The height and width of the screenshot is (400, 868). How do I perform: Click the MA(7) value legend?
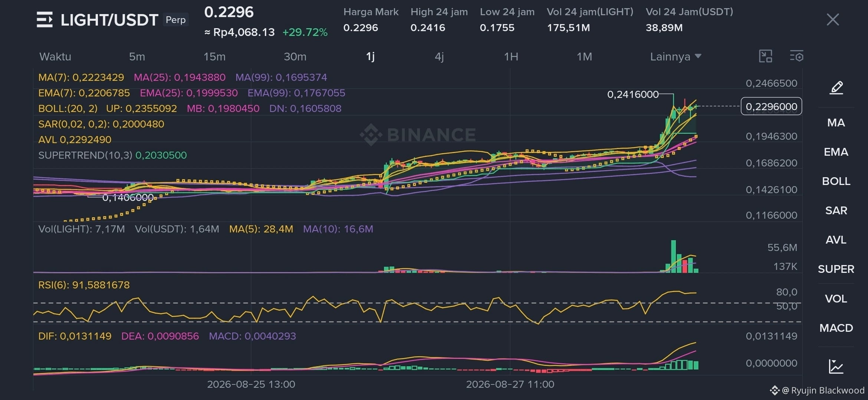[81, 77]
